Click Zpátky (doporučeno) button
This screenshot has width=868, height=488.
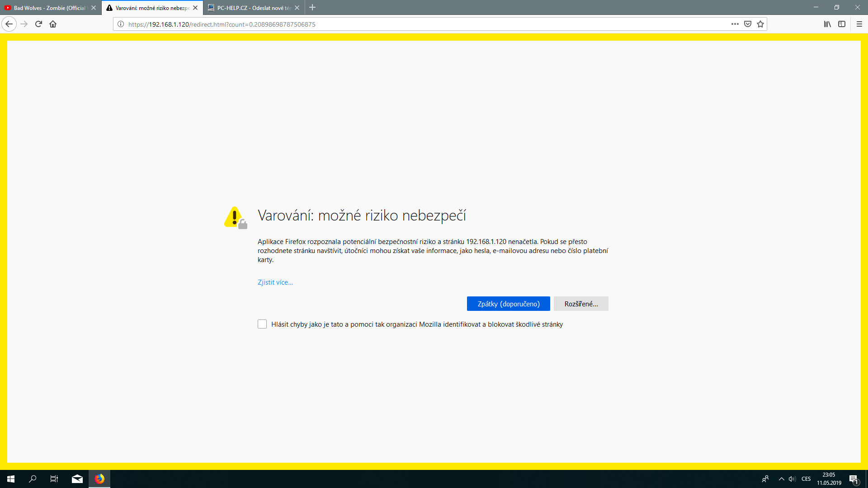pos(508,304)
